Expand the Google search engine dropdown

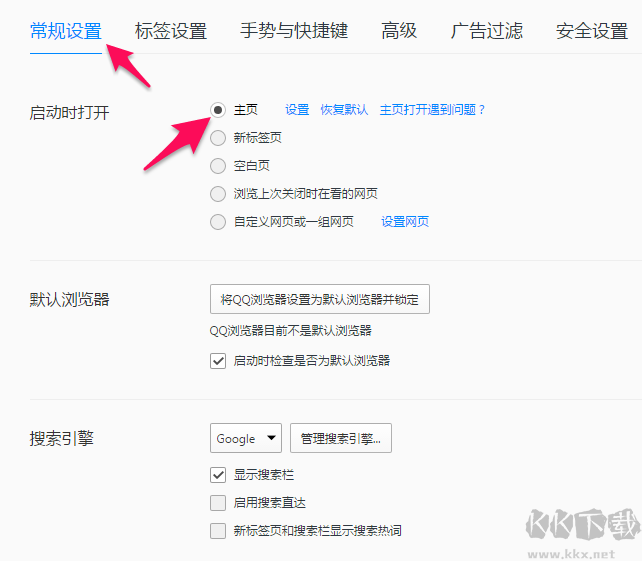246,438
